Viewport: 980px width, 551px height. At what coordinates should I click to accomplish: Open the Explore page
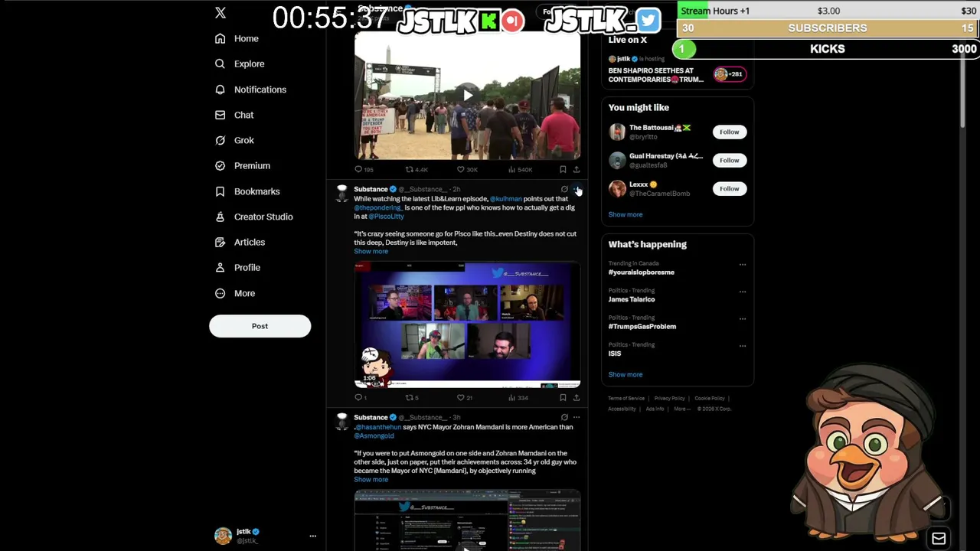[x=240, y=64]
